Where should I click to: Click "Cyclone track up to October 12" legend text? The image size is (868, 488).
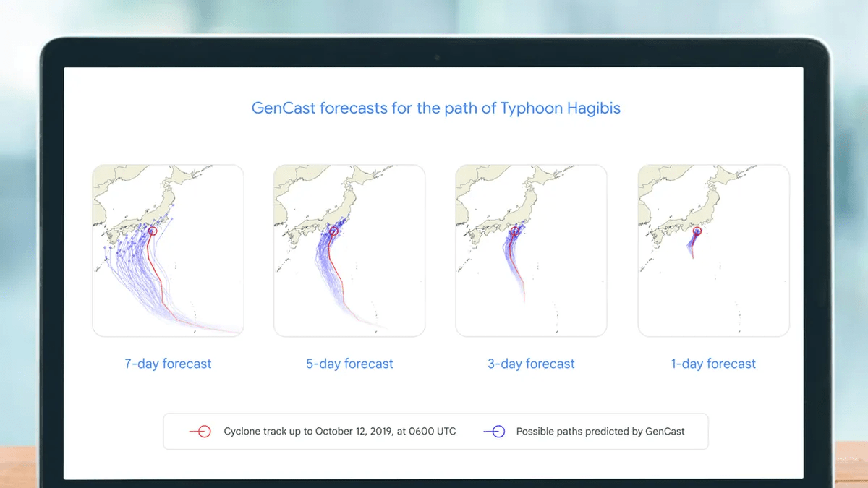[340, 432]
